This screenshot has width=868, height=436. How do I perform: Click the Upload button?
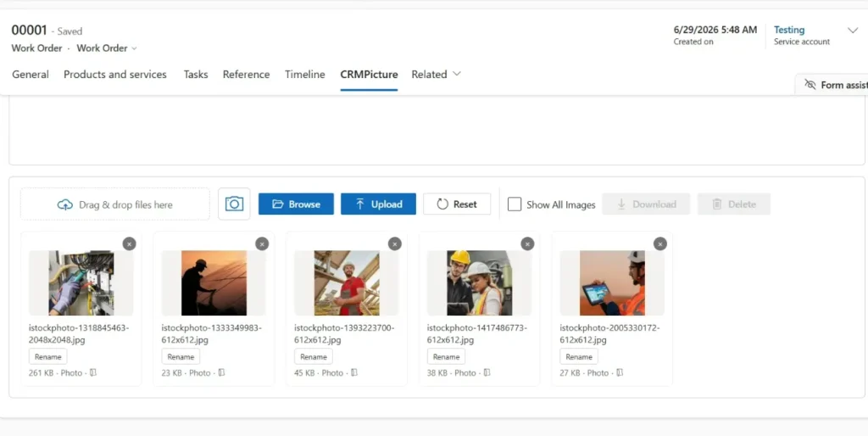click(378, 204)
